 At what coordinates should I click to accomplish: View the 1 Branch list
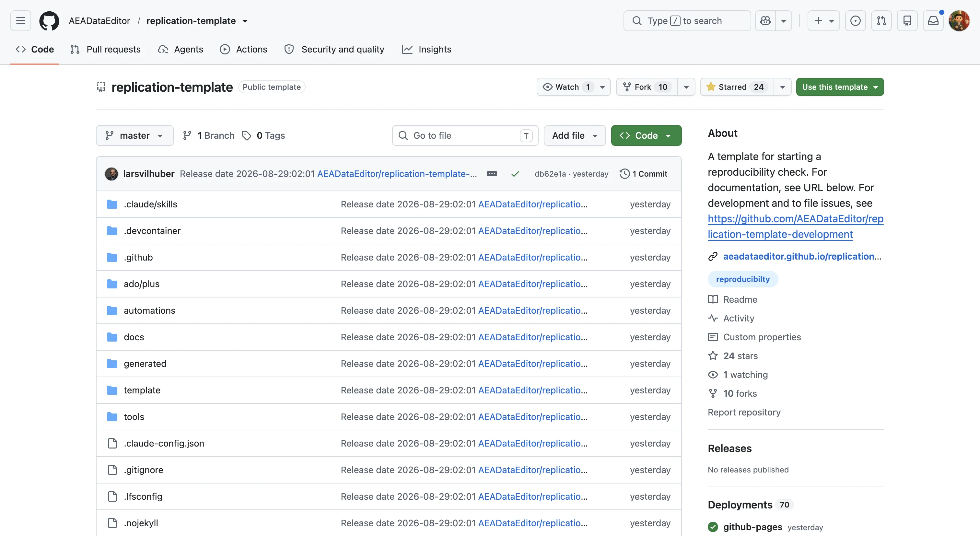pyautogui.click(x=208, y=136)
